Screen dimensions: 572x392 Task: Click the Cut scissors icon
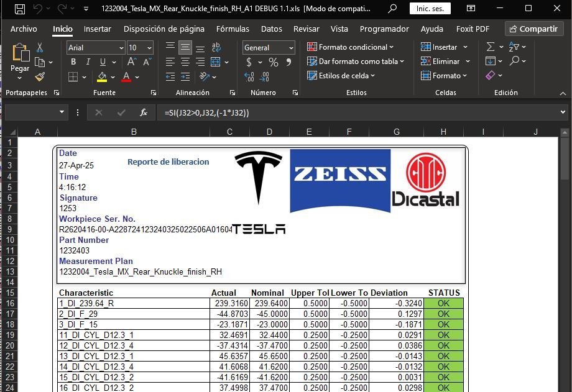click(x=40, y=47)
